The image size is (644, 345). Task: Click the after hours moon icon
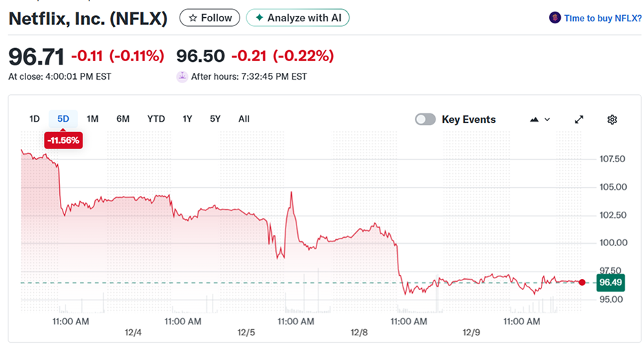pos(182,76)
